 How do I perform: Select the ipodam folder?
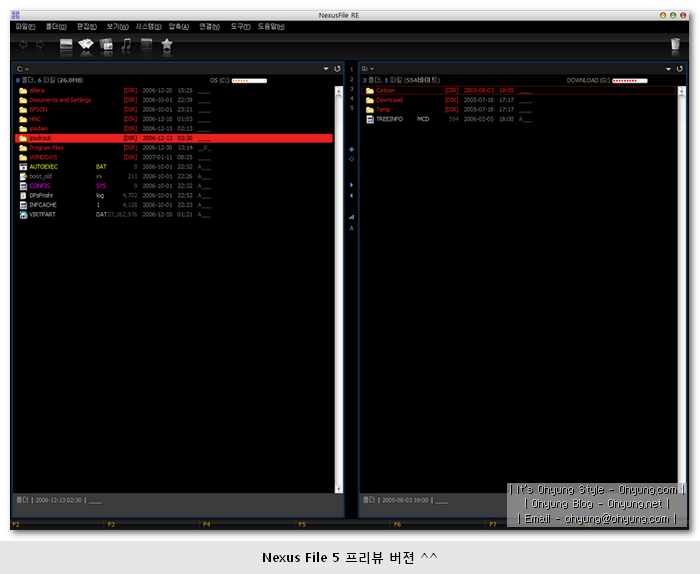(x=38, y=129)
